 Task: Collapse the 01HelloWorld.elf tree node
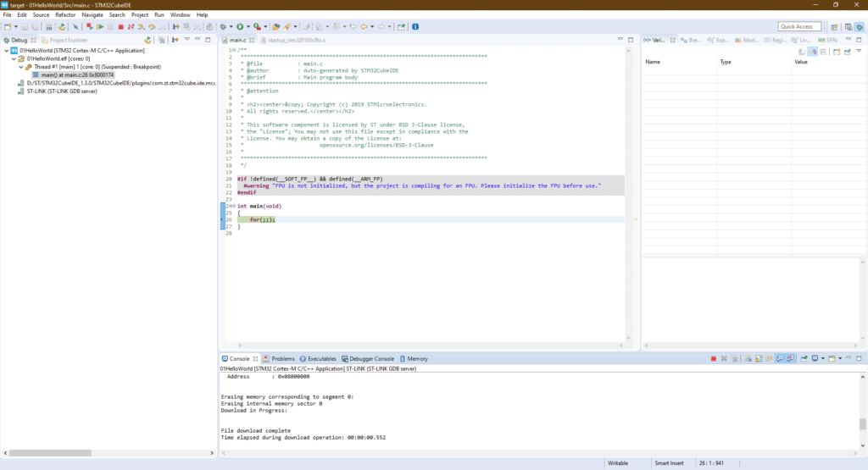[14, 58]
